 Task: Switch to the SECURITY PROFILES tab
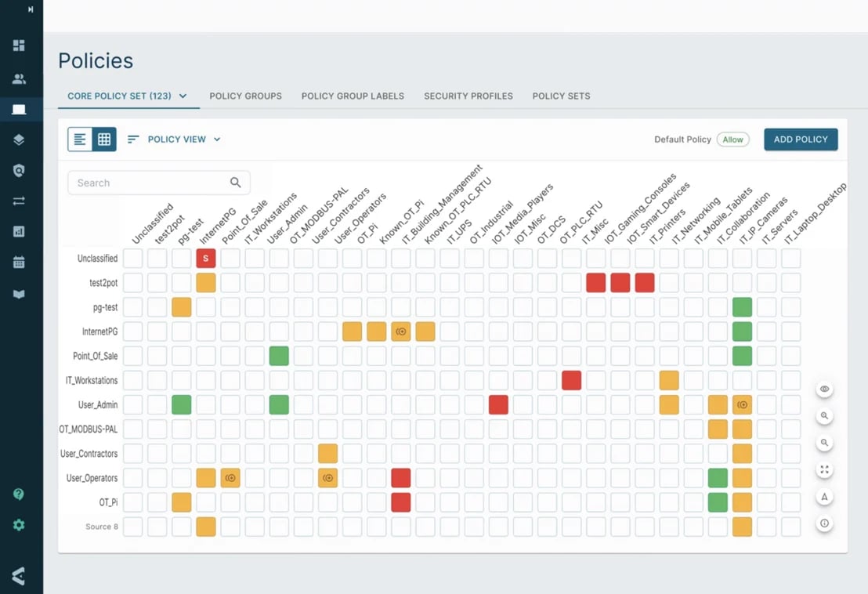468,96
